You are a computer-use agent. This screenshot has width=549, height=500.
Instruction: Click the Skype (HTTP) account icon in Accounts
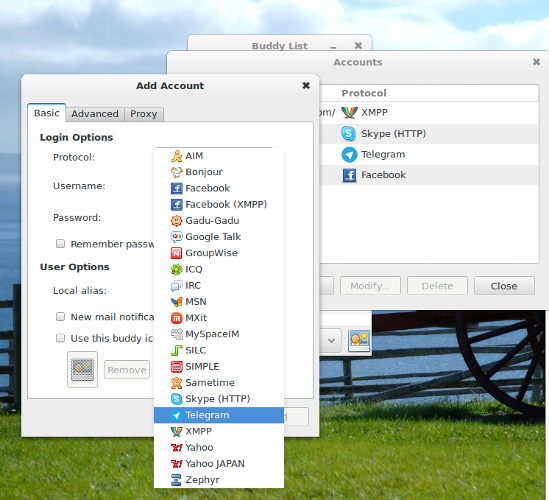(349, 133)
